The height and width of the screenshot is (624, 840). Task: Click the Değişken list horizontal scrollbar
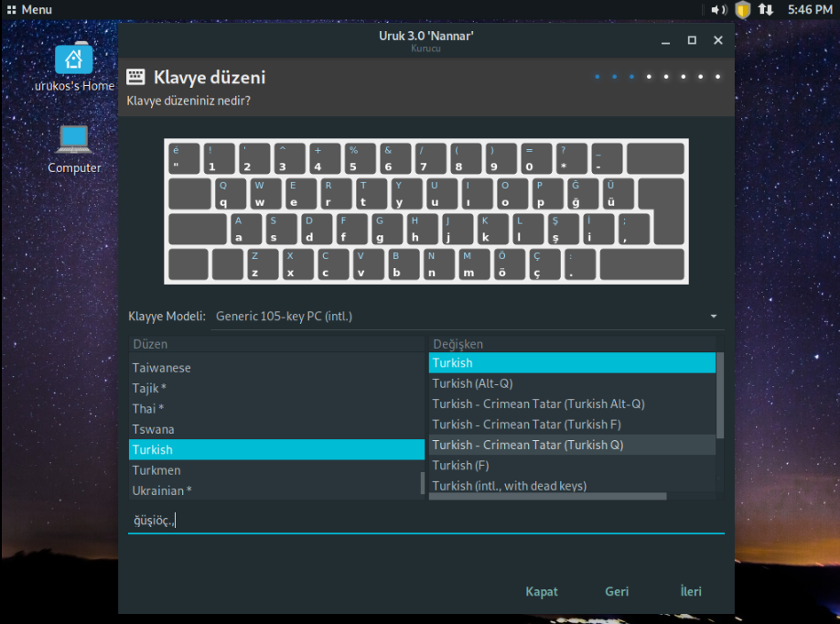[547, 497]
